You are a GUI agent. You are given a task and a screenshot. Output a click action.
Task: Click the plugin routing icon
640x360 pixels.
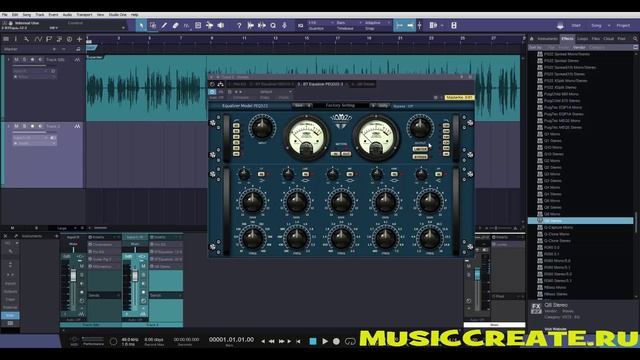coord(220,84)
